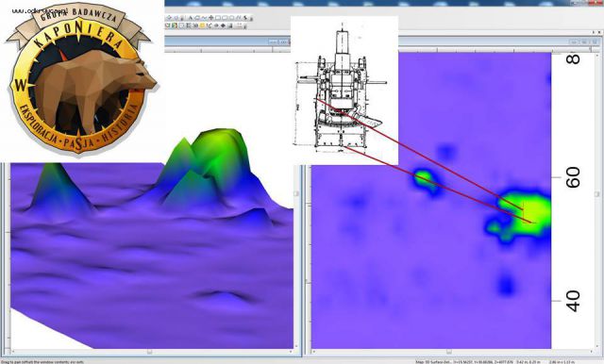Click the yellow map icon in second toolbar row
Viewport: 604px width, 364px height.
202,25
